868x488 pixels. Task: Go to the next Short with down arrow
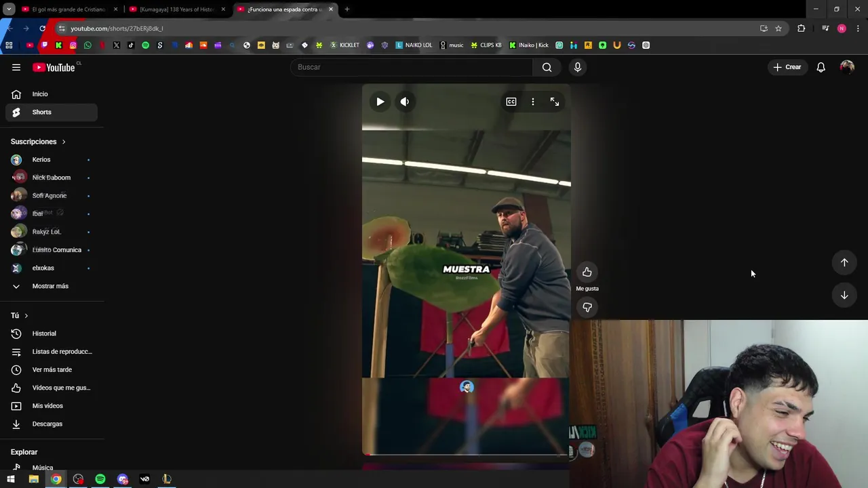pyautogui.click(x=844, y=295)
